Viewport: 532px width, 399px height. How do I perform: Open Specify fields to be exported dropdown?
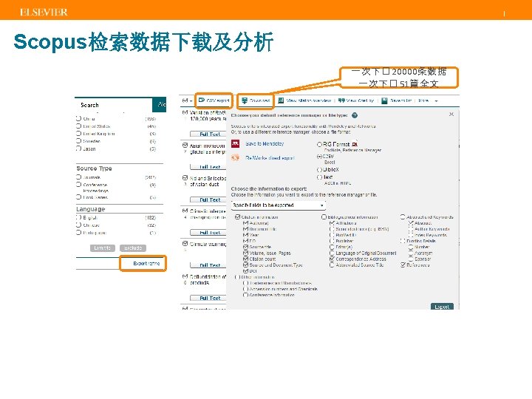tap(279, 205)
